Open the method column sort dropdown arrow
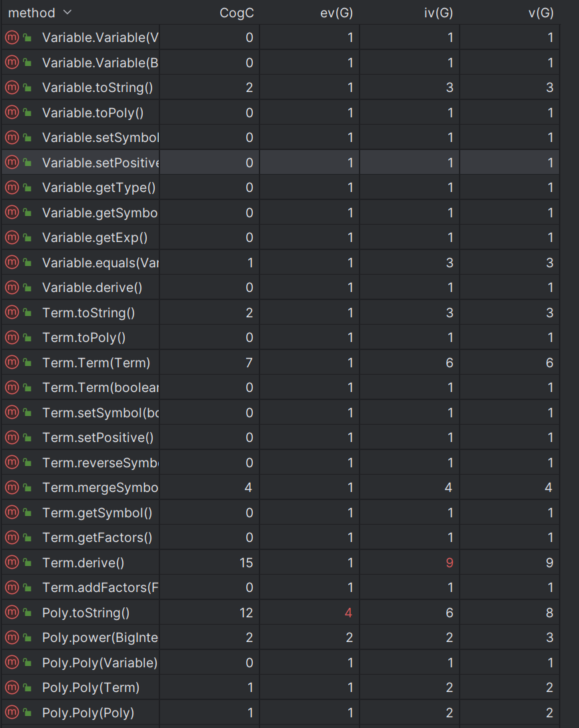Image resolution: width=579 pixels, height=728 pixels. [67, 13]
